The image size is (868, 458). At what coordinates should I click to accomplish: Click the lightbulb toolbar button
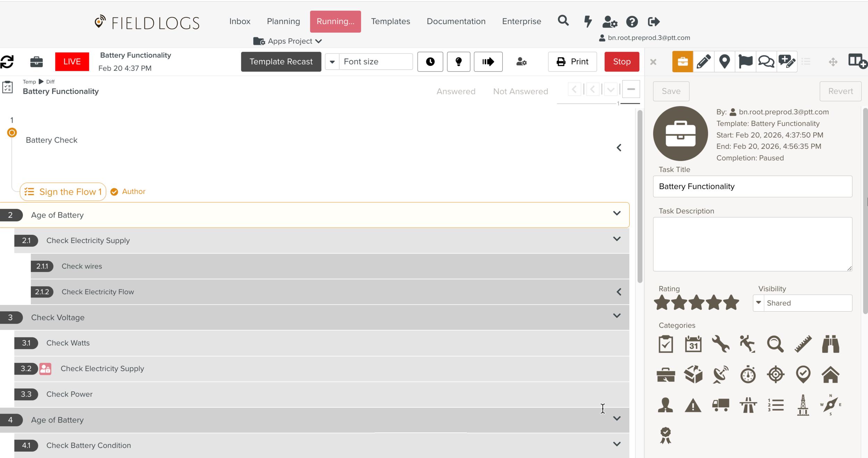458,62
